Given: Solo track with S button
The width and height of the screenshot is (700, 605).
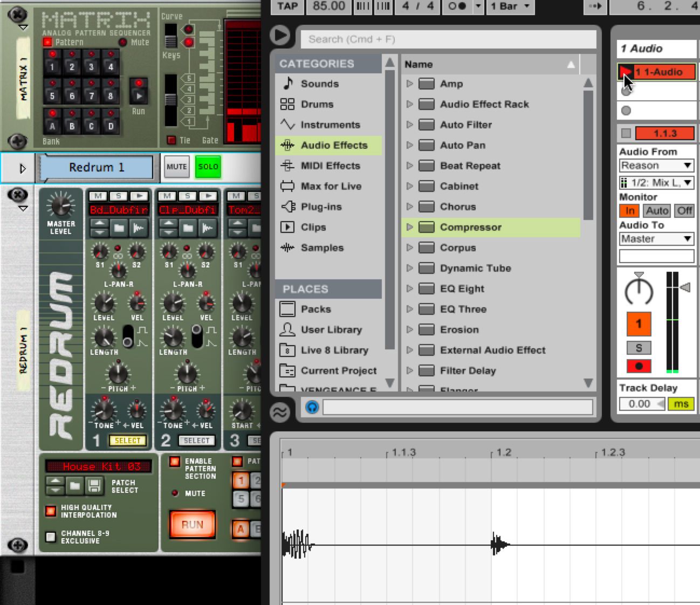Looking at the screenshot, I should coord(639,348).
